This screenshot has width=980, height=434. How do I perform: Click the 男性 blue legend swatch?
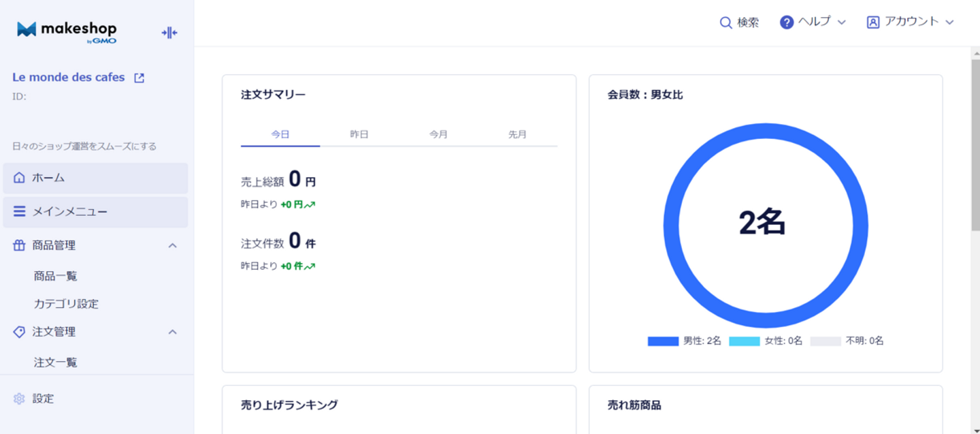(663, 341)
